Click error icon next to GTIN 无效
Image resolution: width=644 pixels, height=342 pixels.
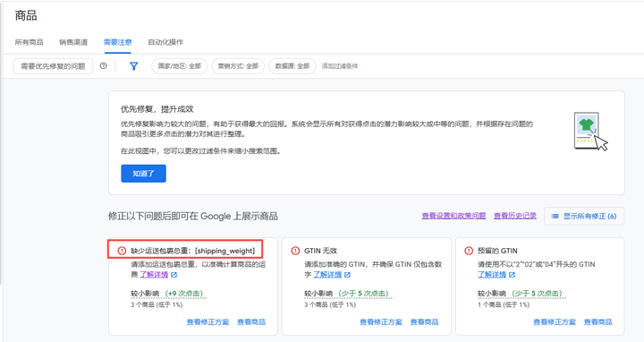pos(295,251)
